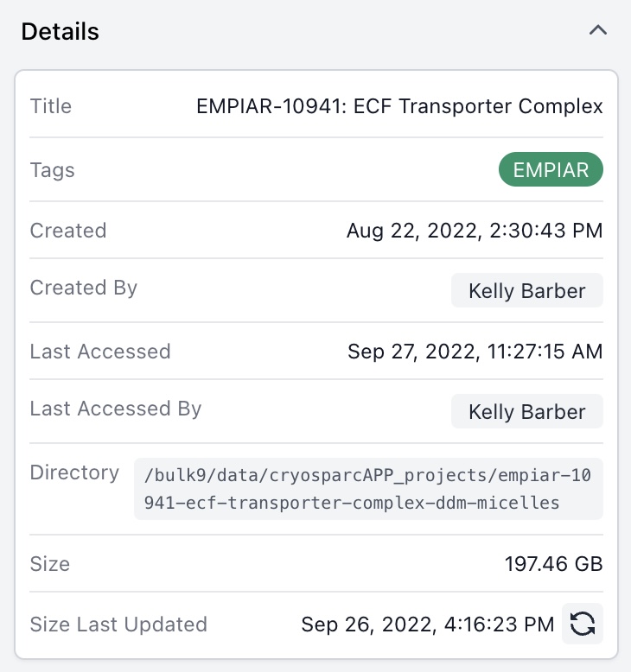The image size is (631, 672).
Task: Click the 197.46 GB size value
Action: 553,564
